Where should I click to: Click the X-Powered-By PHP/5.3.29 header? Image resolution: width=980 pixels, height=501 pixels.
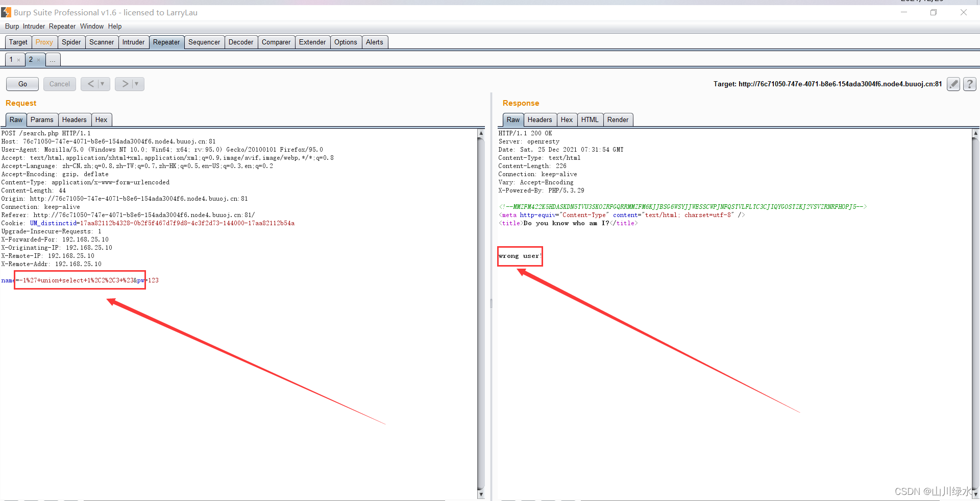pyautogui.click(x=542, y=190)
